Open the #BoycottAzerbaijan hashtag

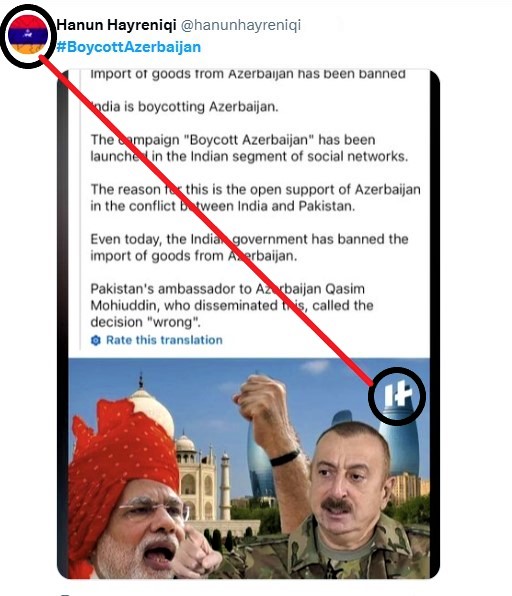(128, 47)
